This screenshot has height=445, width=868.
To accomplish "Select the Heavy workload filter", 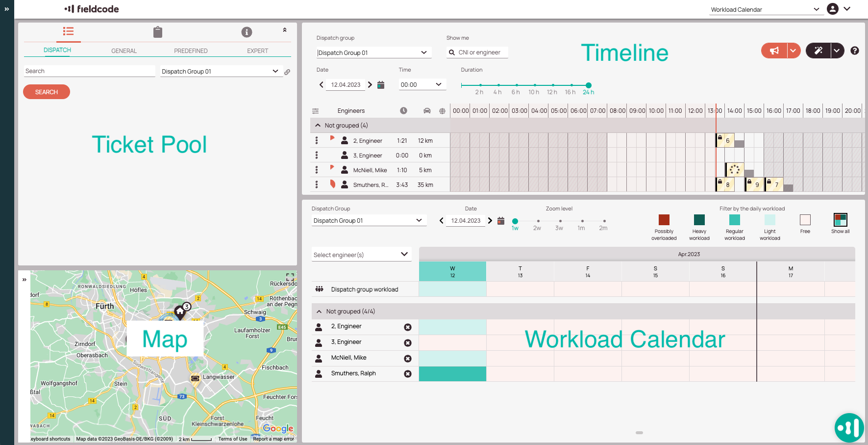I will point(699,220).
